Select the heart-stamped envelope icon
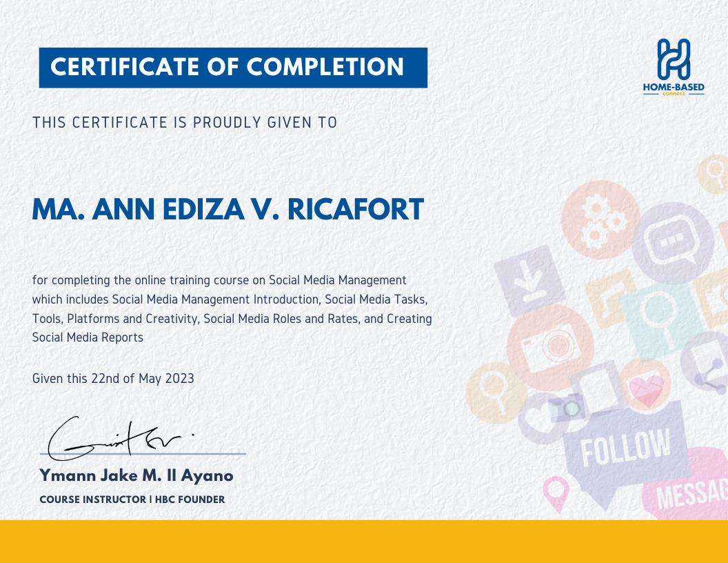The image size is (728, 563). coord(645,388)
